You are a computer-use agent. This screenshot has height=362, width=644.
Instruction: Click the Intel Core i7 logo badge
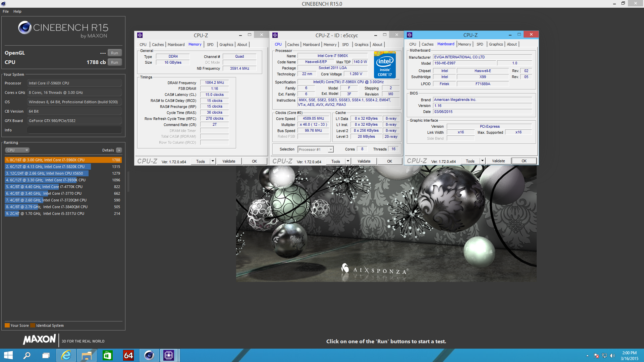click(x=385, y=65)
